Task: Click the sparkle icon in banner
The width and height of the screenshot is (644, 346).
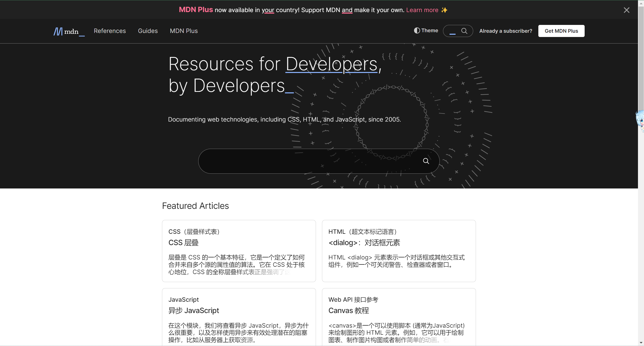Action: coord(445,10)
